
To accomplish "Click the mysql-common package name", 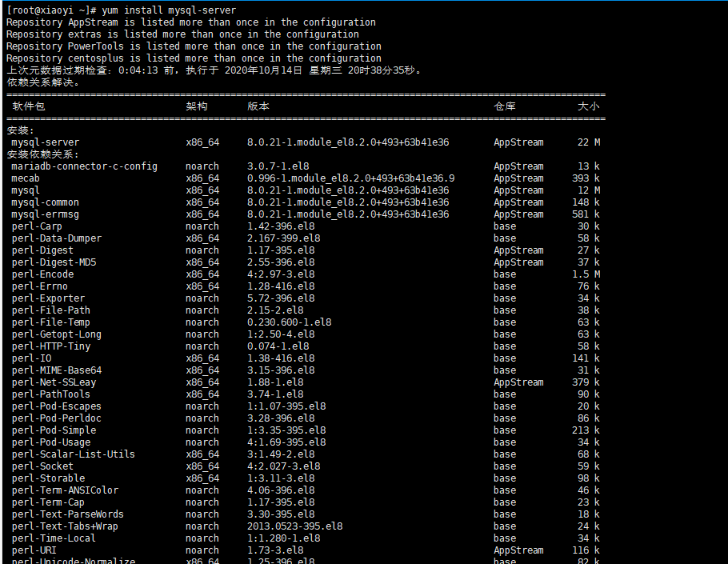I will (45, 202).
